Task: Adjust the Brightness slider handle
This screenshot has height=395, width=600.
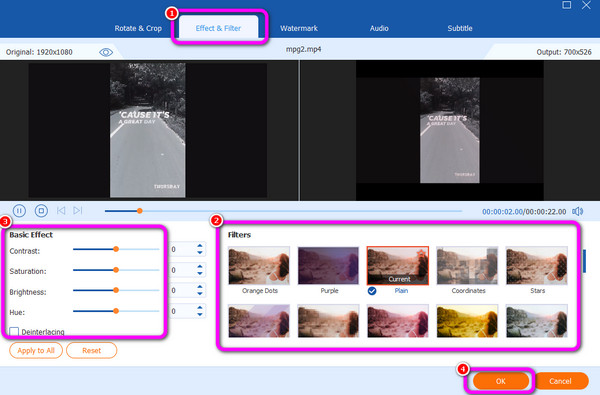Action: [x=116, y=290]
